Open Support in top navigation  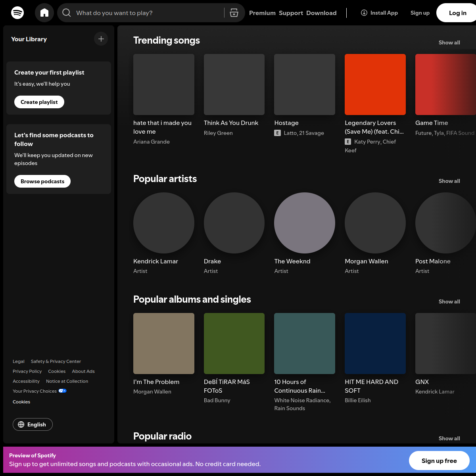(x=291, y=13)
